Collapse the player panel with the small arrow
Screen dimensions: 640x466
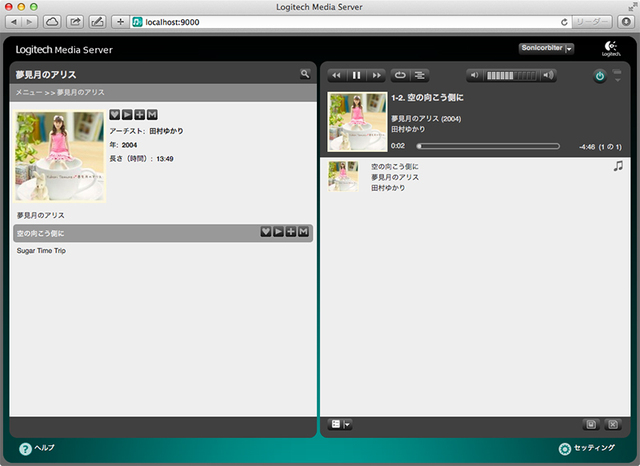coord(617,81)
